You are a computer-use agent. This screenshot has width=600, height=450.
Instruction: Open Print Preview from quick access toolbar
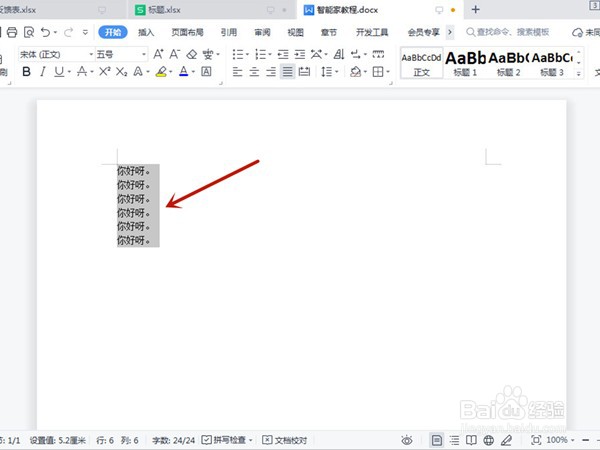29,32
